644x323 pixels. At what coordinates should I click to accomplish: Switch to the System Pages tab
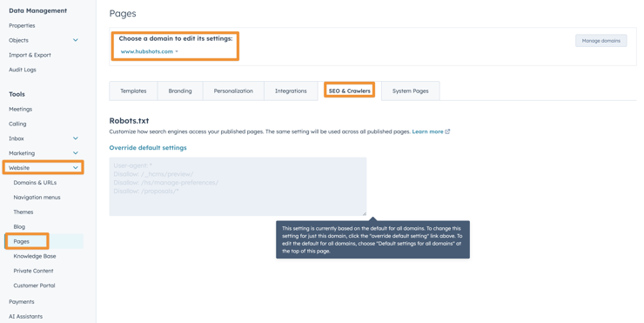click(410, 91)
